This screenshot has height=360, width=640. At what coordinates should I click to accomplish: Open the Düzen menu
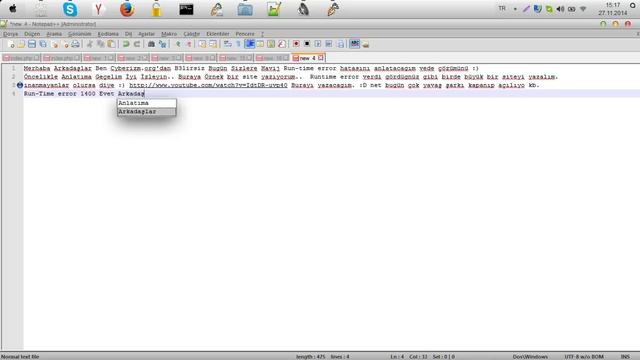coord(32,34)
